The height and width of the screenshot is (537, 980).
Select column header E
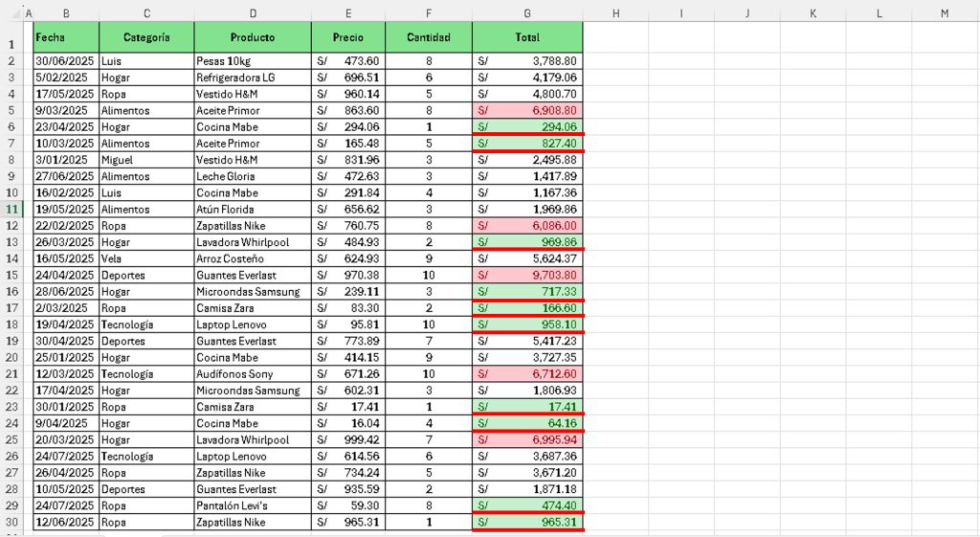[x=348, y=13]
